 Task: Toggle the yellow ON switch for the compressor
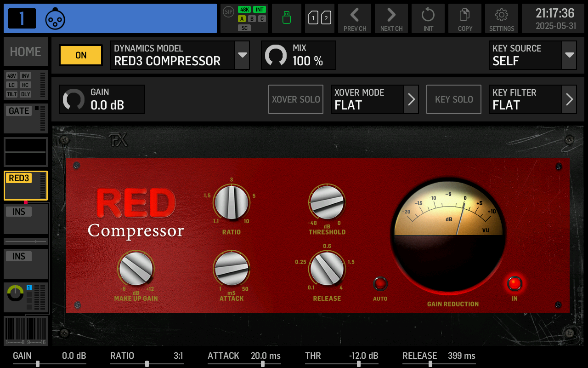point(80,55)
